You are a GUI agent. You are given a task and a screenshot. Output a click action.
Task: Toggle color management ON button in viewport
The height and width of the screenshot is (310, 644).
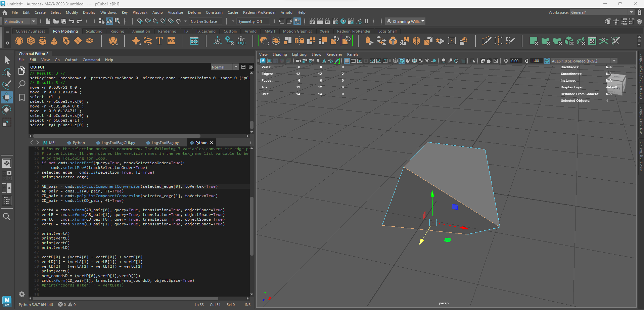point(547,61)
